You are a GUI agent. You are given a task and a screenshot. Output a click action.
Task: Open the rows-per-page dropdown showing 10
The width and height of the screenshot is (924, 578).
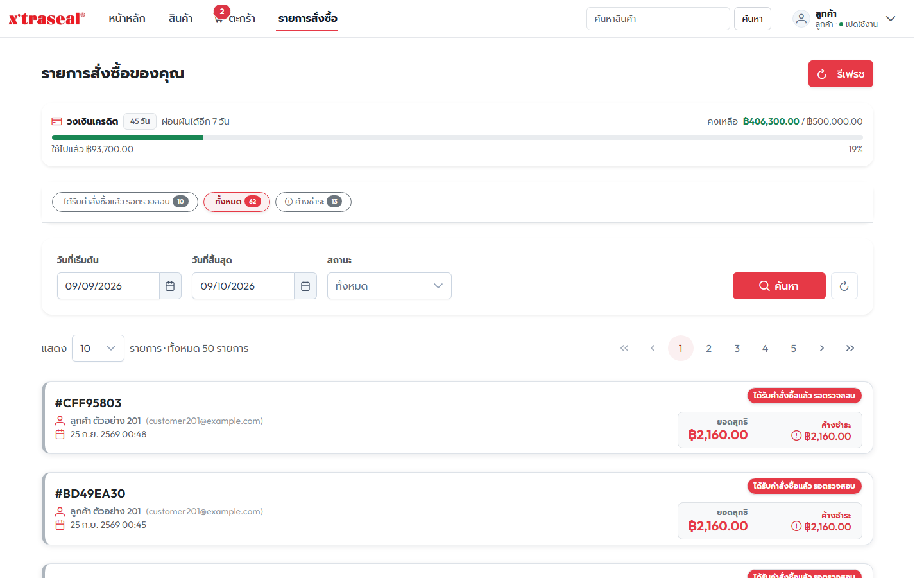(x=98, y=348)
